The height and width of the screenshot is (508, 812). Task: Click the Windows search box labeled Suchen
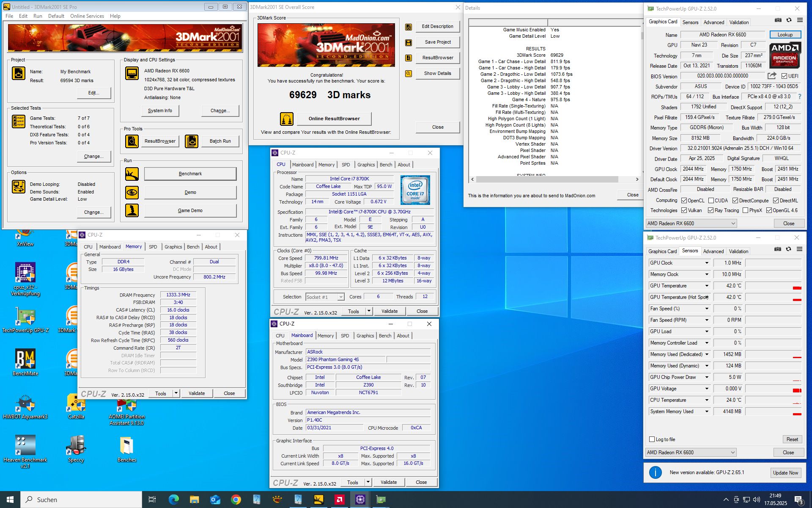coord(81,500)
